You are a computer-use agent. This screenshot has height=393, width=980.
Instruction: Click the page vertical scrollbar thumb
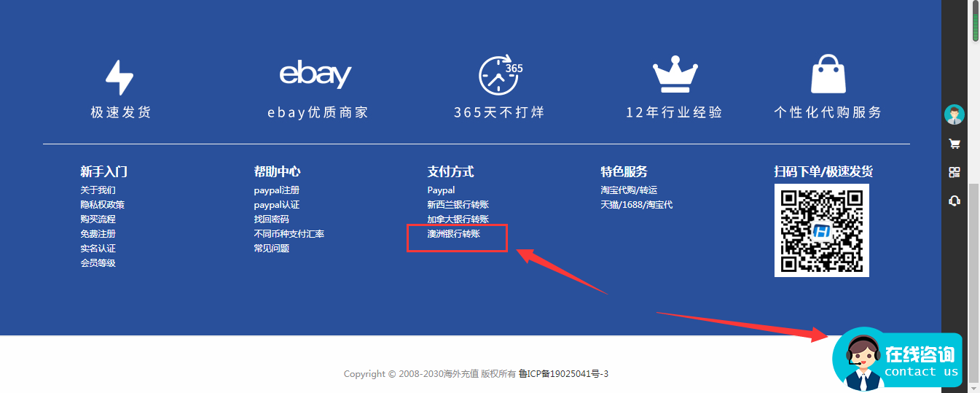click(x=975, y=283)
